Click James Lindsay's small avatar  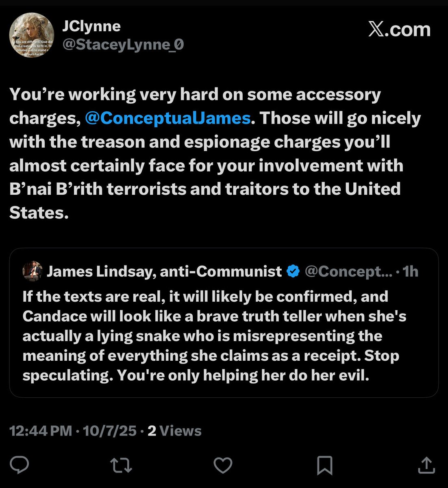(x=33, y=271)
